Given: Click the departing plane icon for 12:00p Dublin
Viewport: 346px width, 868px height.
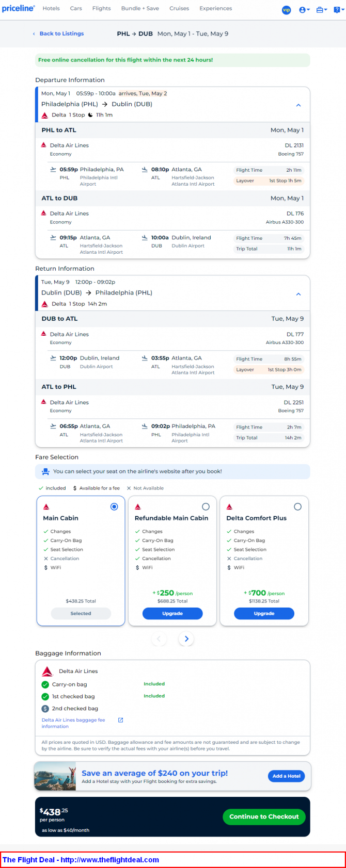Looking at the screenshot, I should 53,358.
